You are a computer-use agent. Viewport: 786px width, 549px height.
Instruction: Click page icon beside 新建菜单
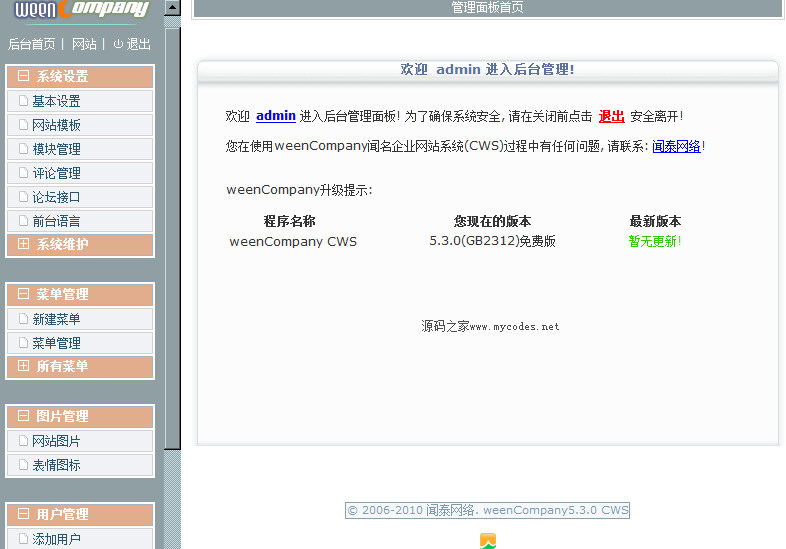(x=23, y=319)
